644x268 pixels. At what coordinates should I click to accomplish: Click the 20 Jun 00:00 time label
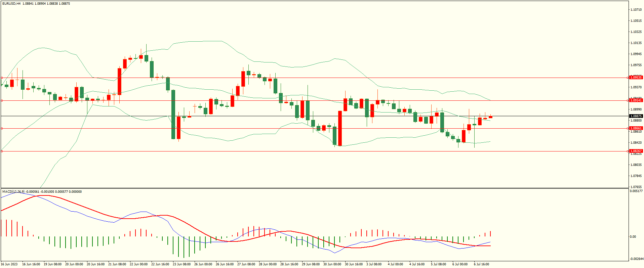(74, 264)
